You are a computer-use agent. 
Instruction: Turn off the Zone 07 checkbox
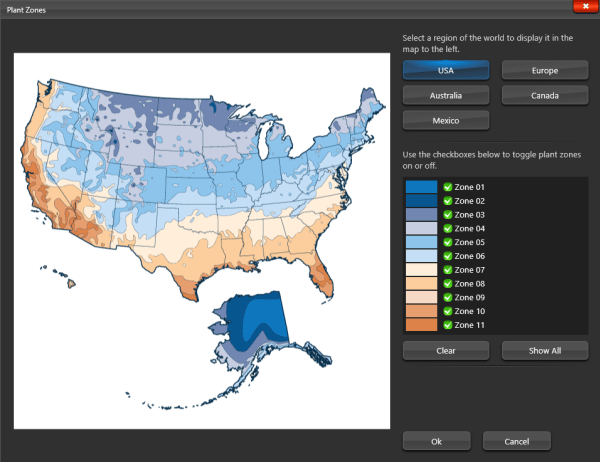(x=448, y=270)
